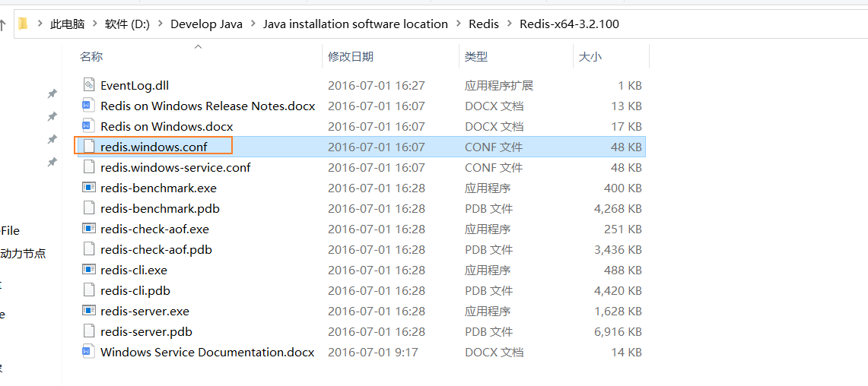
Task: Select redis-check-aof.exe file name
Action: (154, 229)
